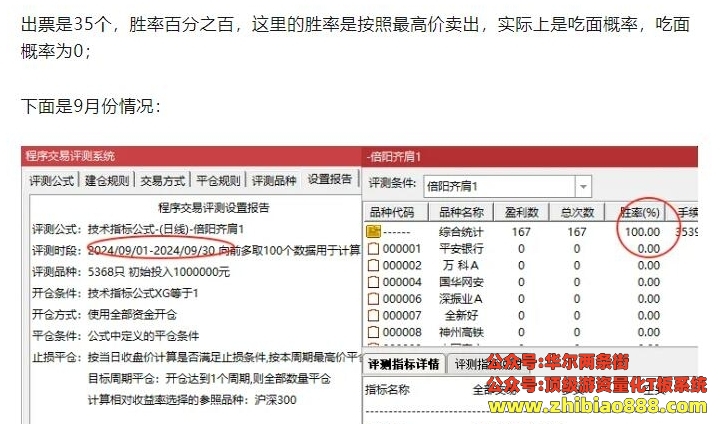Switch to the 建仓规则 tab
Image resolution: width=723 pixels, height=424 pixels.
pos(107,181)
